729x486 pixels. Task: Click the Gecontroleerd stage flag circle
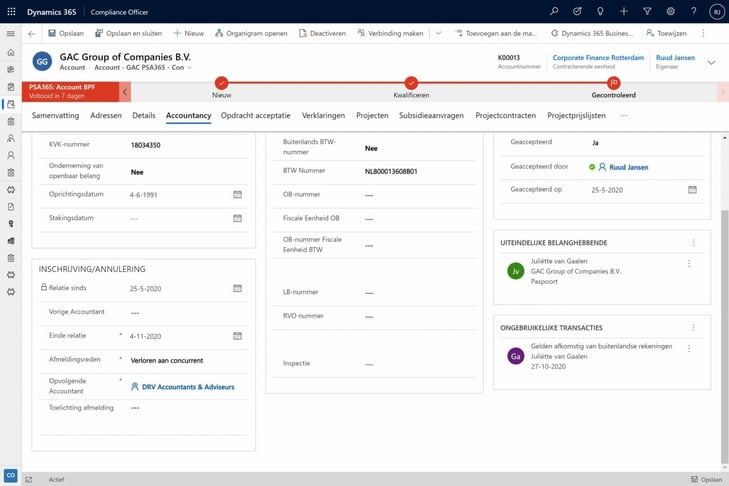click(x=614, y=83)
